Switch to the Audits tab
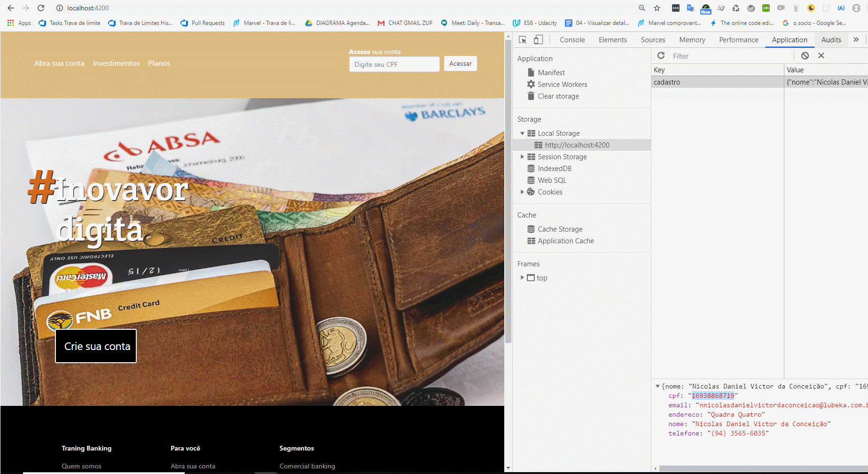The image size is (868, 474). point(831,40)
